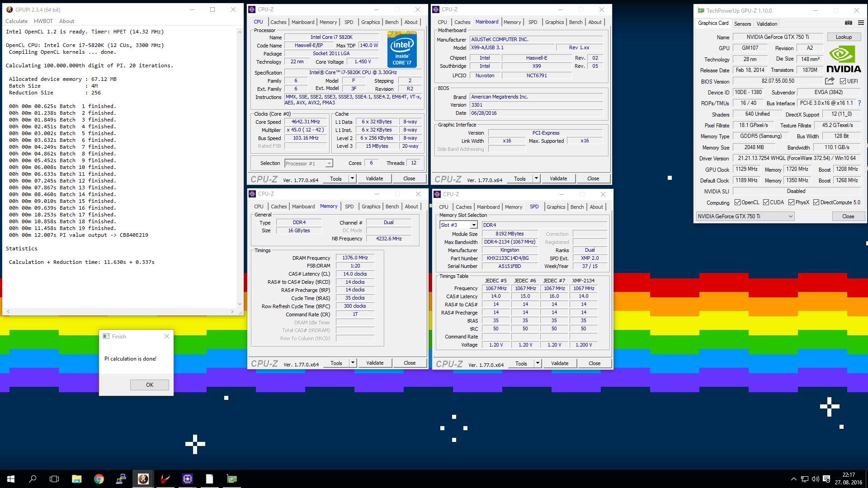Screen dimensions: 868x488
Task: Click the Intel Core i7 logo badge
Action: click(402, 50)
